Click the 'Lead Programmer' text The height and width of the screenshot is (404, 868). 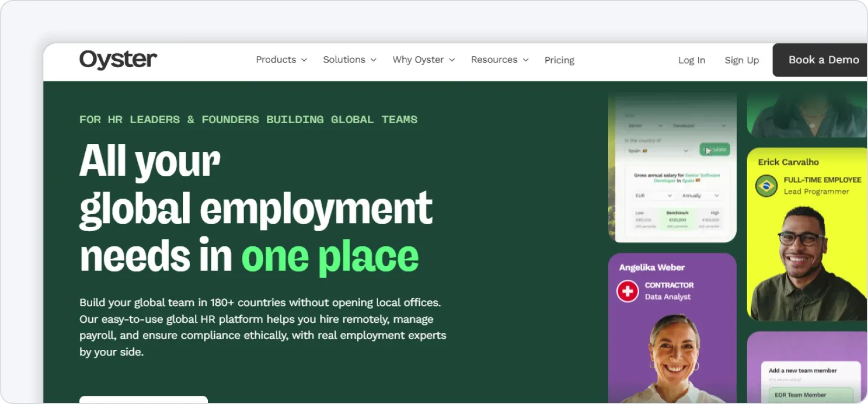816,191
